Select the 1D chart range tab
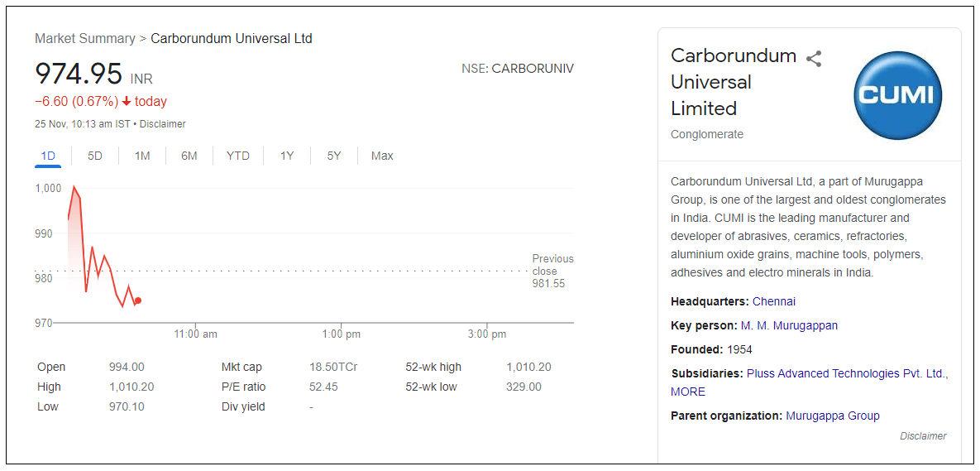 [48, 156]
